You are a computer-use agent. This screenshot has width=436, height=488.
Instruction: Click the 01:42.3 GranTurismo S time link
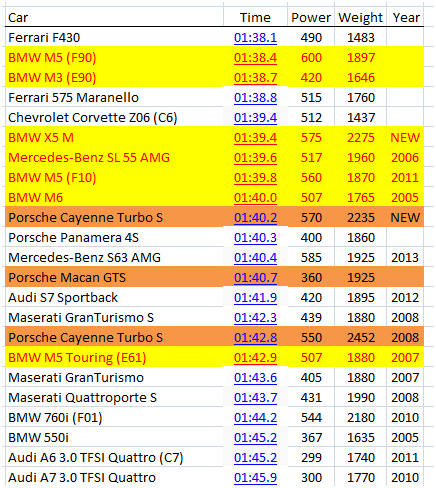click(255, 317)
